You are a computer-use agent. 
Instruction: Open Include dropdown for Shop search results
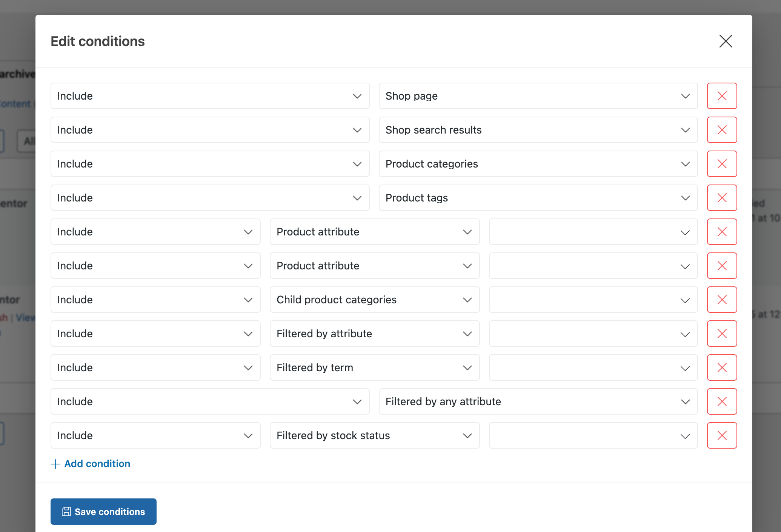210,130
